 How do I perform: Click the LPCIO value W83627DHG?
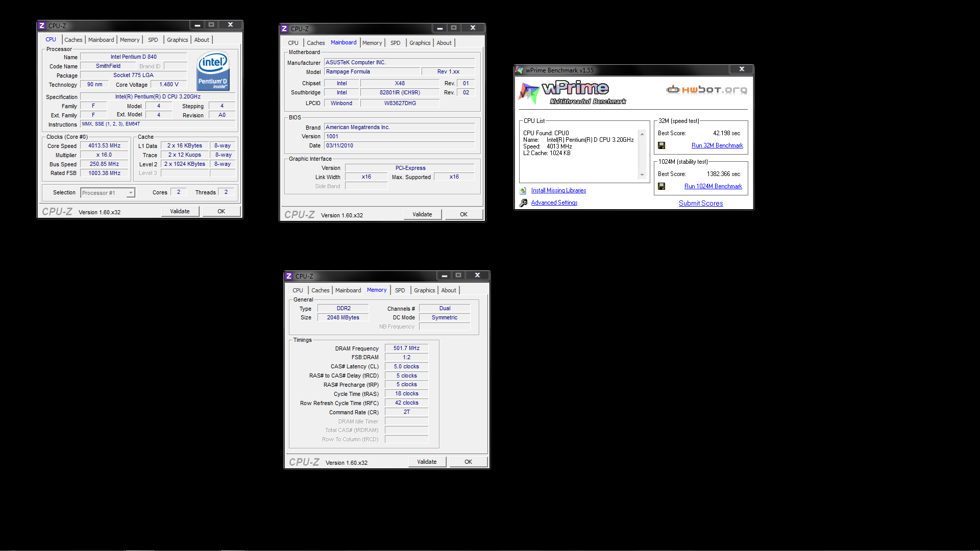pyautogui.click(x=400, y=104)
